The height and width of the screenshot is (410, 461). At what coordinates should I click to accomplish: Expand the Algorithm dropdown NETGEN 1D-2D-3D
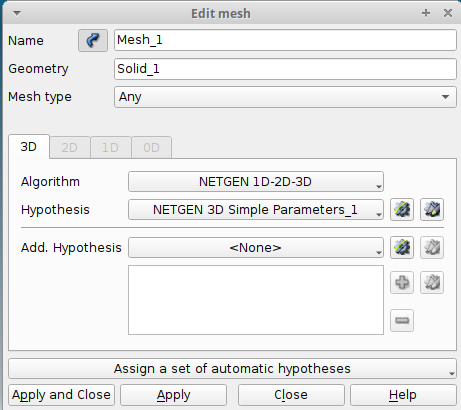[x=256, y=182]
